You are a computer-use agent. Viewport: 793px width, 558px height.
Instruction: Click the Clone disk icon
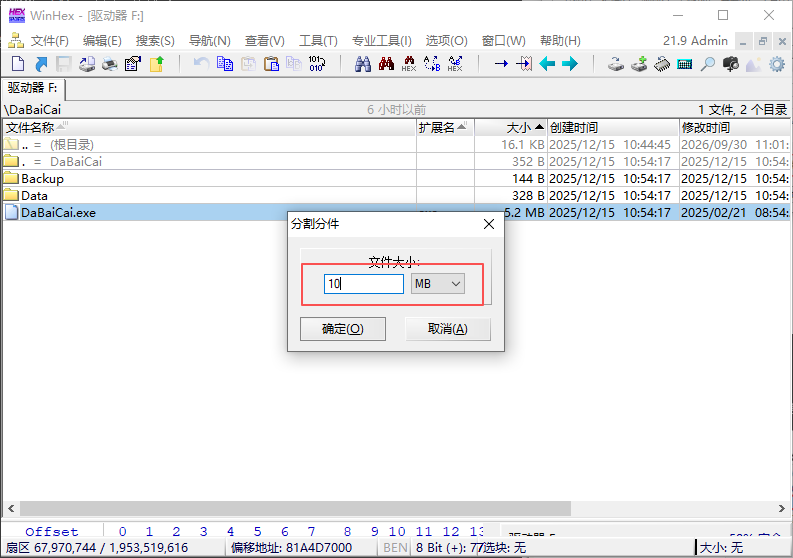click(639, 64)
